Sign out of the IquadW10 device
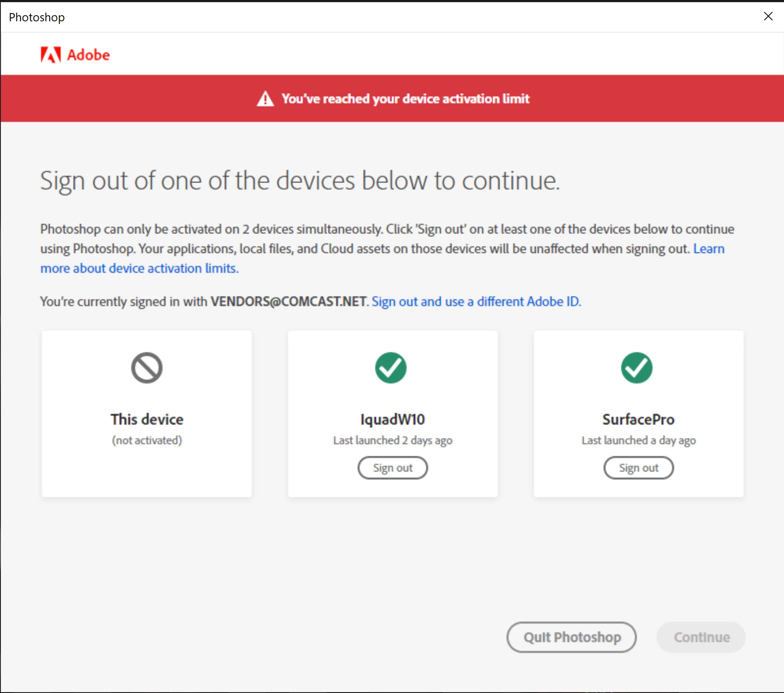 pos(393,468)
